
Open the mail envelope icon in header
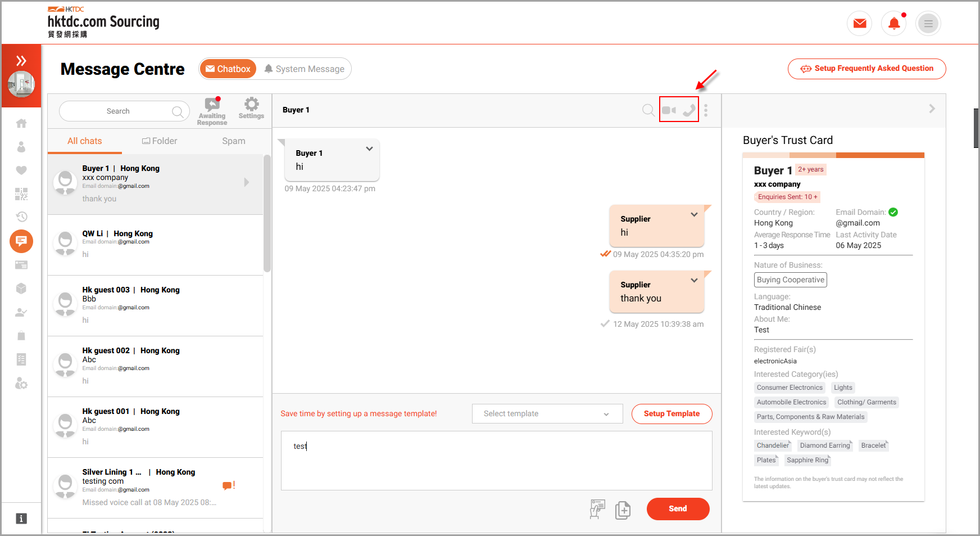(859, 23)
